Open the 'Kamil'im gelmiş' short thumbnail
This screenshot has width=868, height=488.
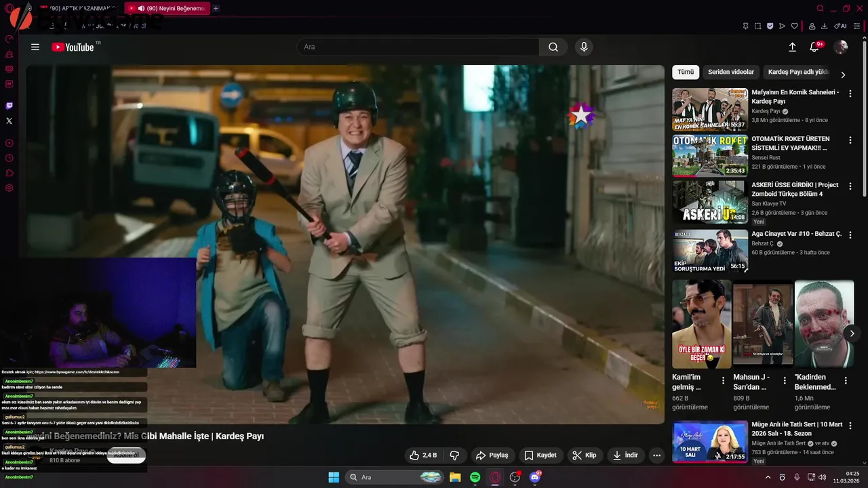(x=701, y=324)
